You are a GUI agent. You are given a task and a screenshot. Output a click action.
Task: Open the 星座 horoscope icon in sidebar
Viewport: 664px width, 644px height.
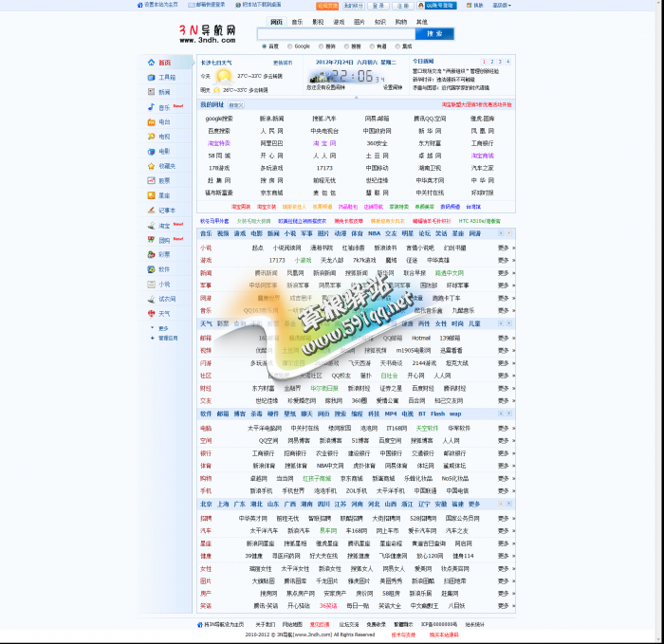[x=151, y=195]
